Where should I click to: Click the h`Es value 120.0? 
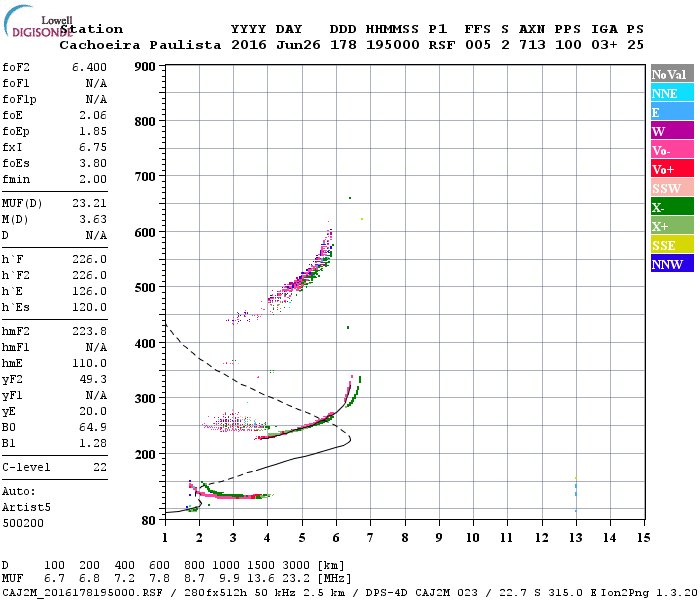click(x=89, y=308)
